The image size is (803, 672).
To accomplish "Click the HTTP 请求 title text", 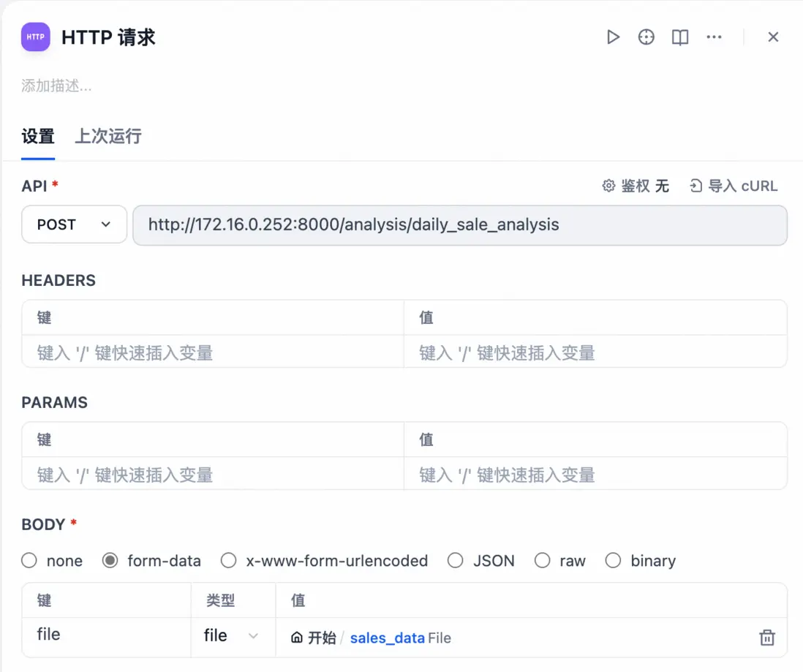I will point(108,37).
